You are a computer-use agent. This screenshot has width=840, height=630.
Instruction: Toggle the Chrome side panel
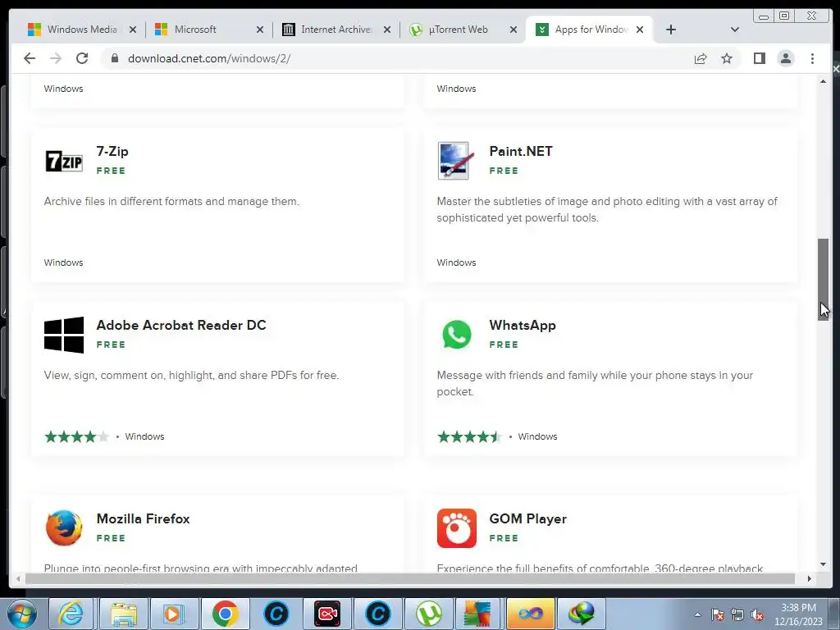[x=759, y=58]
